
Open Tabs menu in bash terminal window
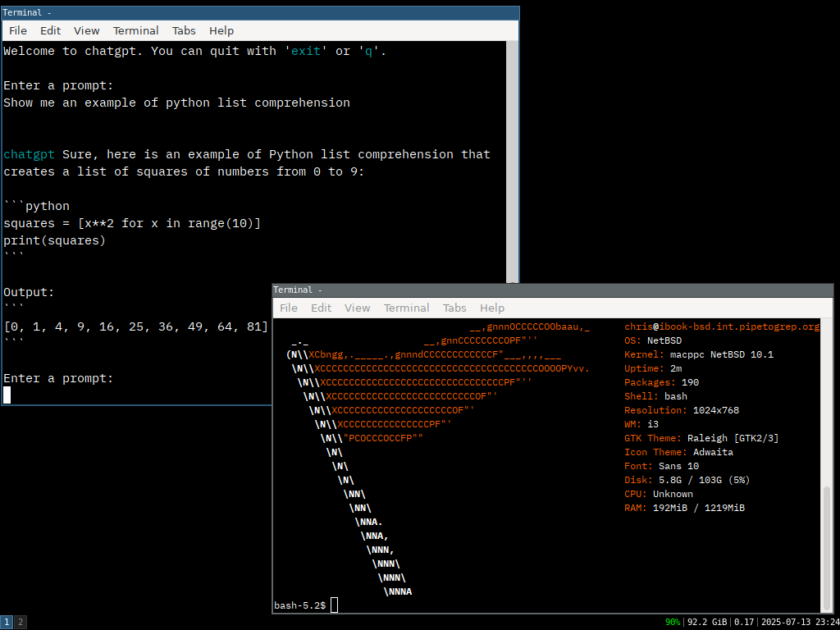pyautogui.click(x=454, y=308)
